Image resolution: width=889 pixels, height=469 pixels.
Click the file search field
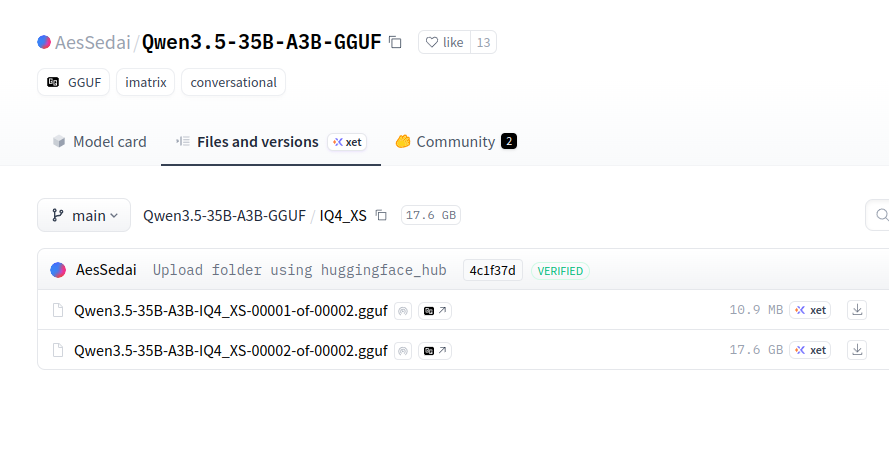click(x=880, y=215)
